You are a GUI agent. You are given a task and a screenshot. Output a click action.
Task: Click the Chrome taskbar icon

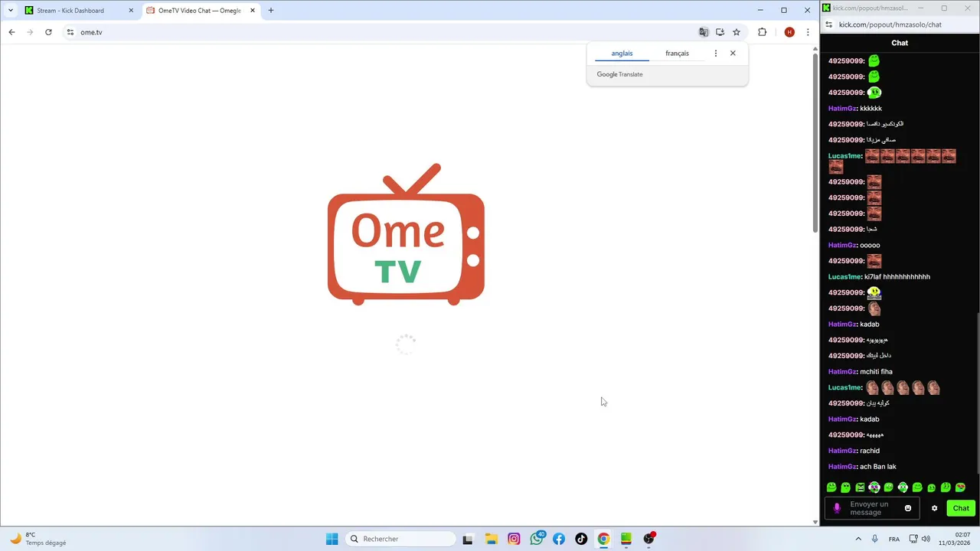603,539
